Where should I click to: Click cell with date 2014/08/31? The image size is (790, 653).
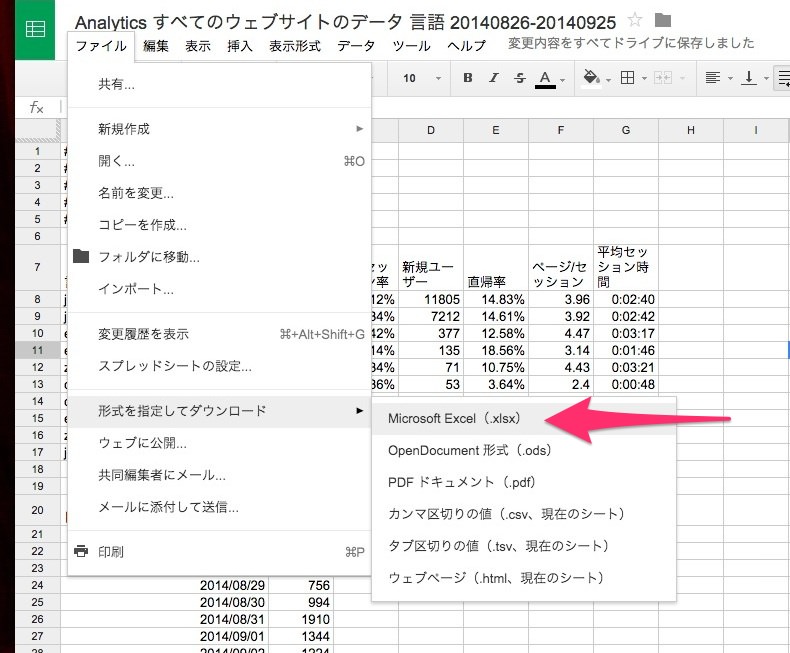point(164,619)
